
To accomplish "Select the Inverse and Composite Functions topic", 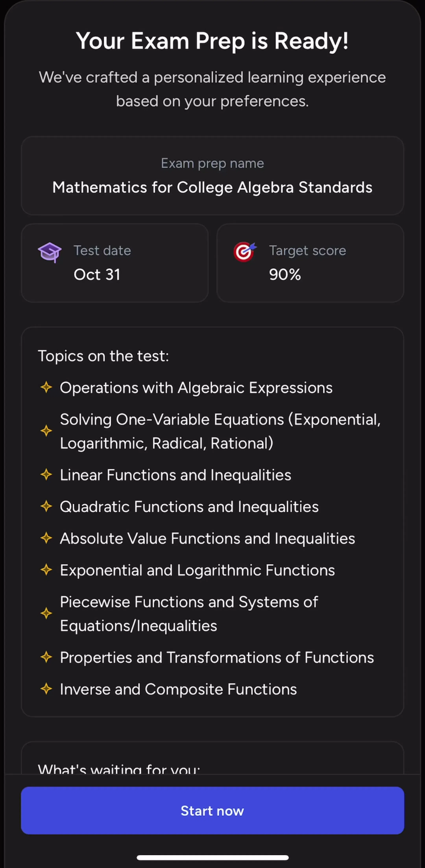I will click(178, 689).
